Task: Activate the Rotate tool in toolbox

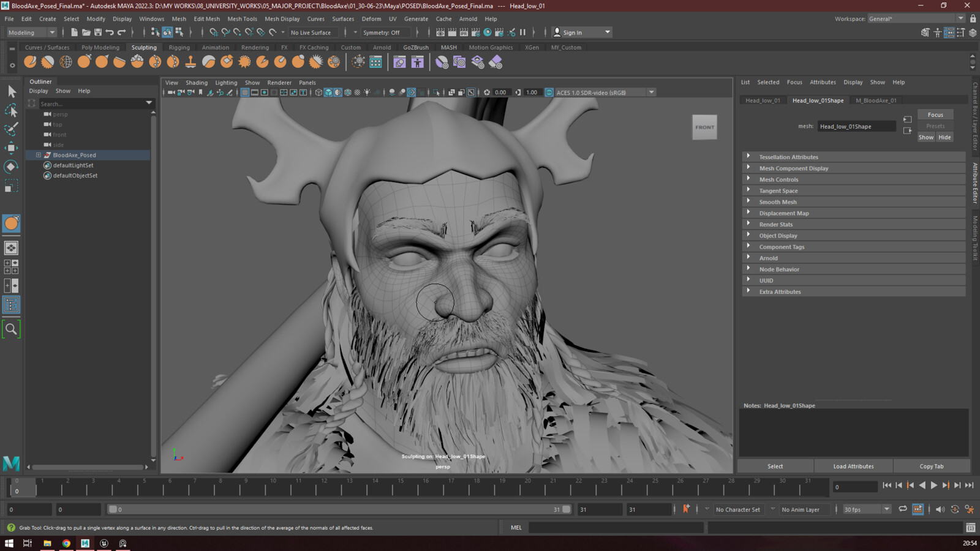Action: click(11, 167)
